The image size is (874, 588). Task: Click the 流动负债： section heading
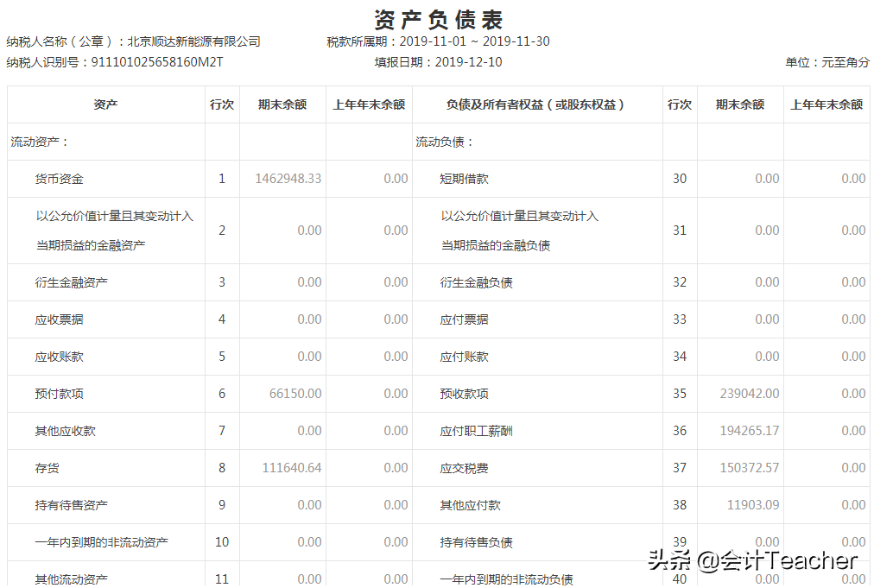[x=445, y=142]
